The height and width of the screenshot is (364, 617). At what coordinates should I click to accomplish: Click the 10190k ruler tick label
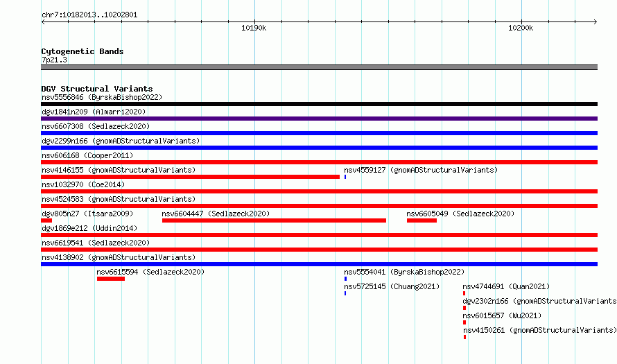(254, 28)
